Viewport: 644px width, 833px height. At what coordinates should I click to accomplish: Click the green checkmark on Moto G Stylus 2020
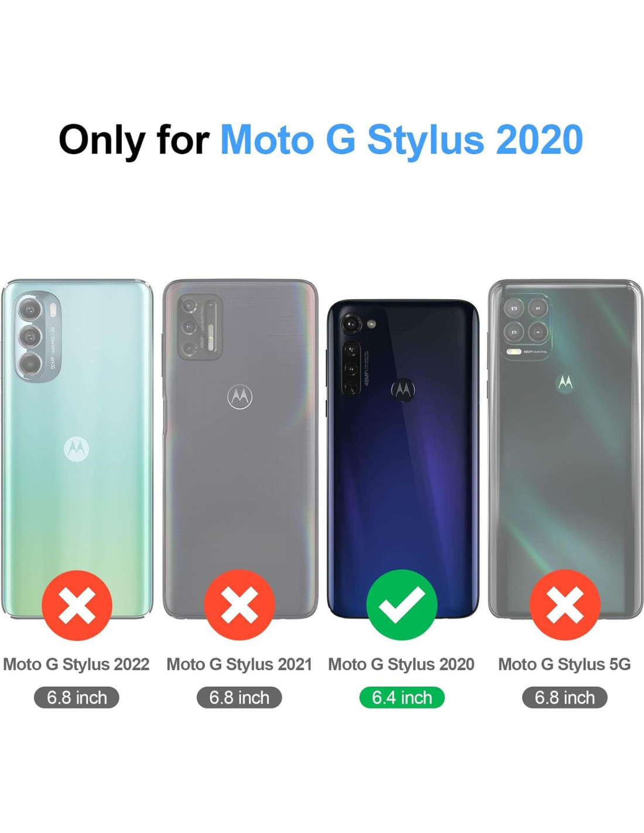click(x=402, y=605)
